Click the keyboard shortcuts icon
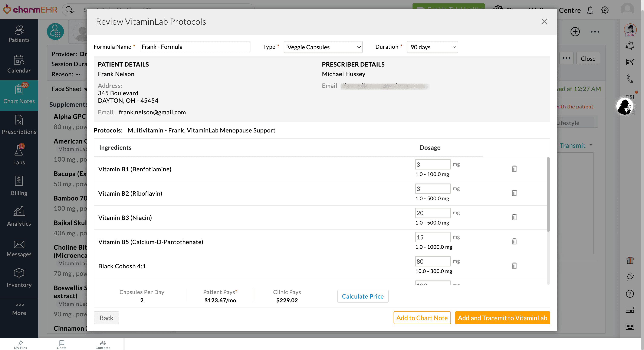This screenshot has height=350, width=644. tap(630, 326)
